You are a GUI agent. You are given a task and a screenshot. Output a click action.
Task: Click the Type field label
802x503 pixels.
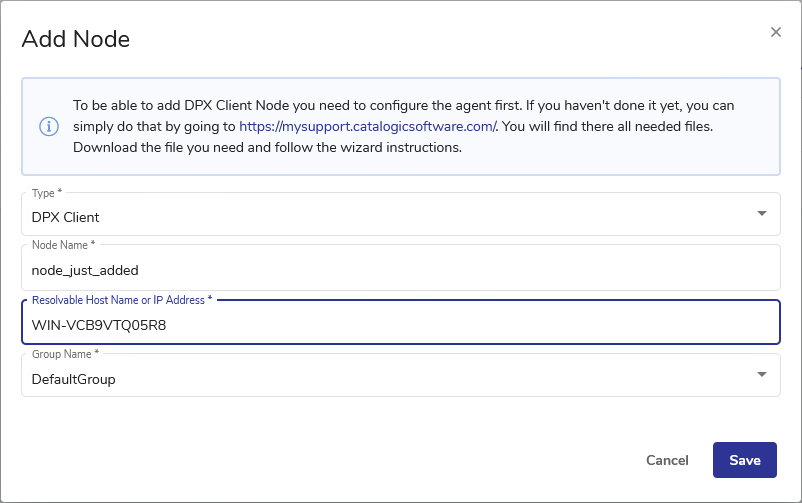pos(45,193)
